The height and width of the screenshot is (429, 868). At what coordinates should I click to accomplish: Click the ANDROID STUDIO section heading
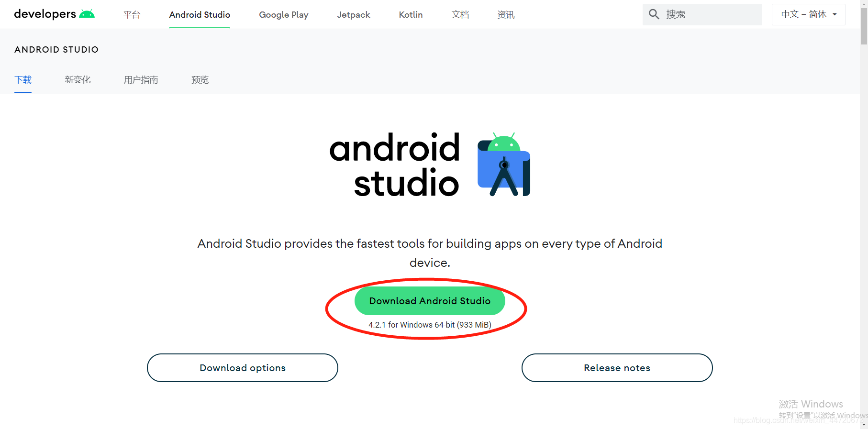[56, 50]
